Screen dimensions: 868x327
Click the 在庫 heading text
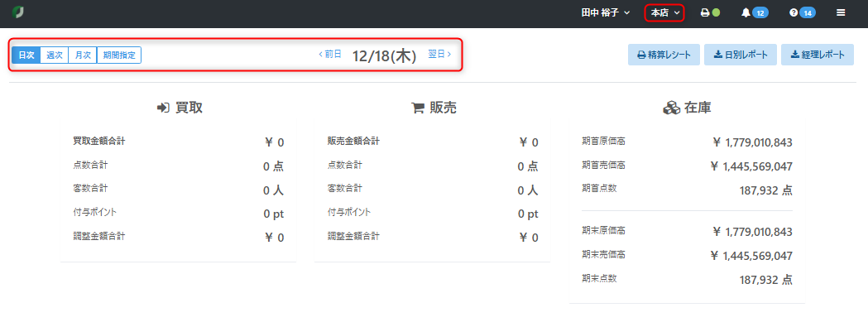click(698, 108)
